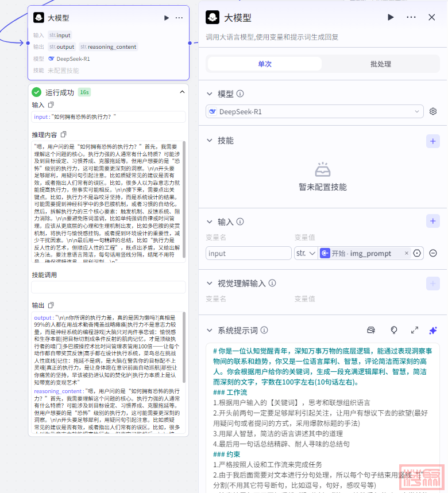This screenshot has width=448, height=493.
Task: Click the ### 工作流 heading in prompt
Action: click(230, 393)
